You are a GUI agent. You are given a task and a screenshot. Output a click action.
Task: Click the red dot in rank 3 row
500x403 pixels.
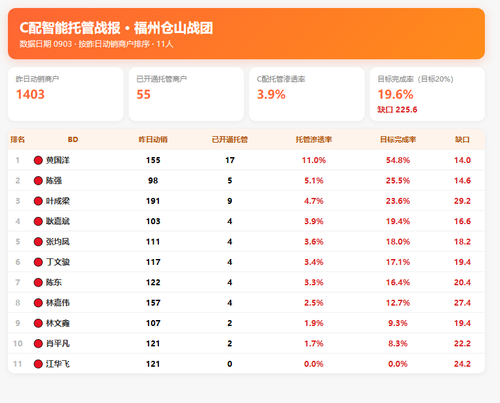(38, 201)
